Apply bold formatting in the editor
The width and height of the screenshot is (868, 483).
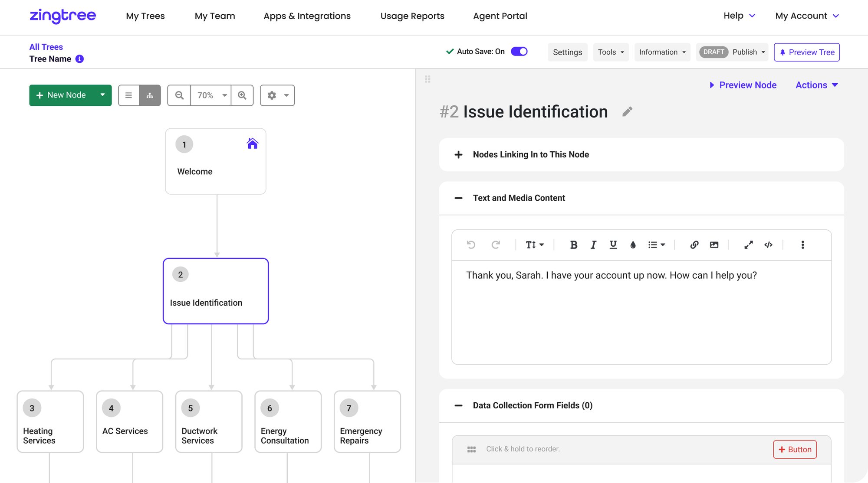click(574, 245)
